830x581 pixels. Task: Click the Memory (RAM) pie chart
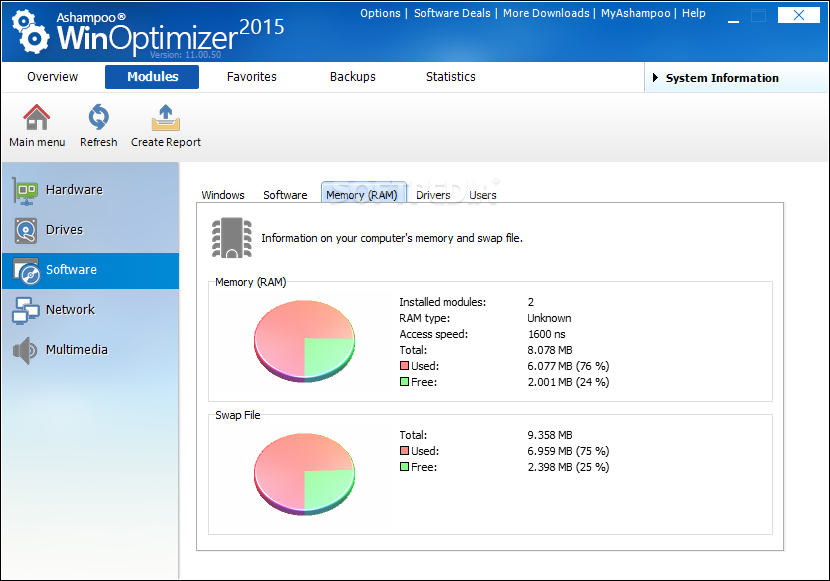coord(304,341)
